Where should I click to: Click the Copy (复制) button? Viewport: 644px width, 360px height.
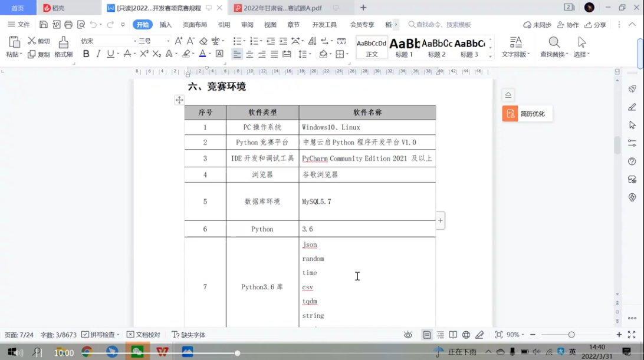38,54
